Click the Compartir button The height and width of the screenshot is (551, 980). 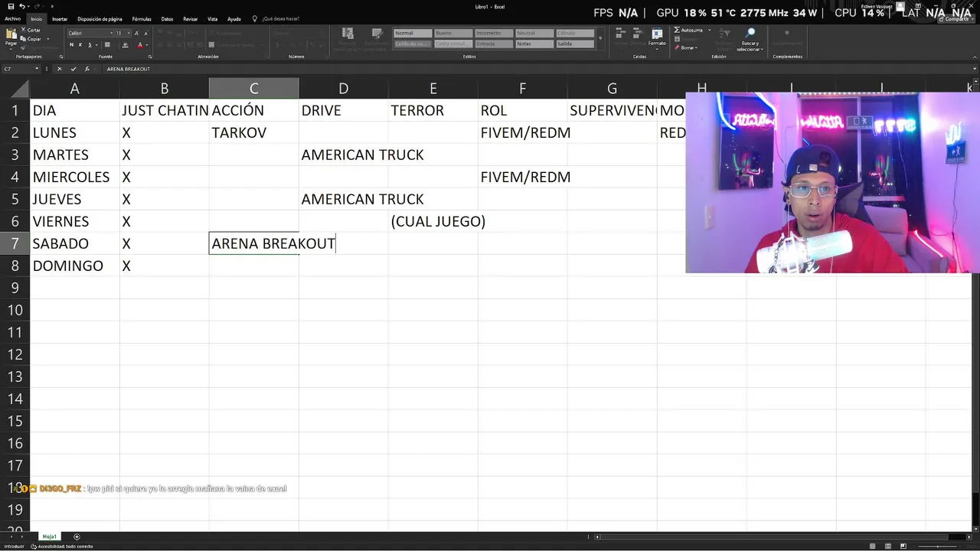coord(955,19)
